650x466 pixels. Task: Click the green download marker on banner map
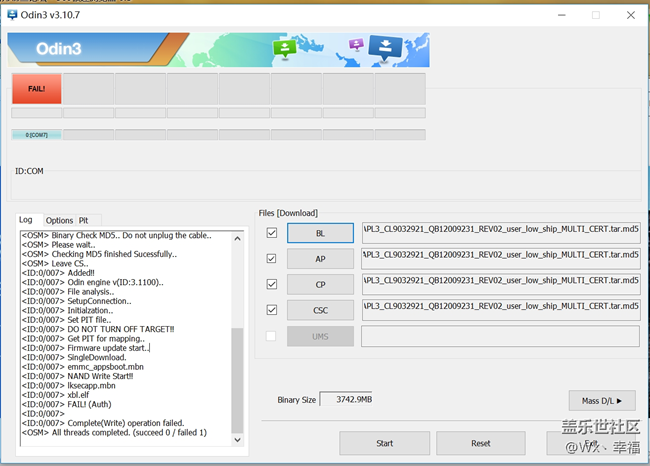(285, 49)
